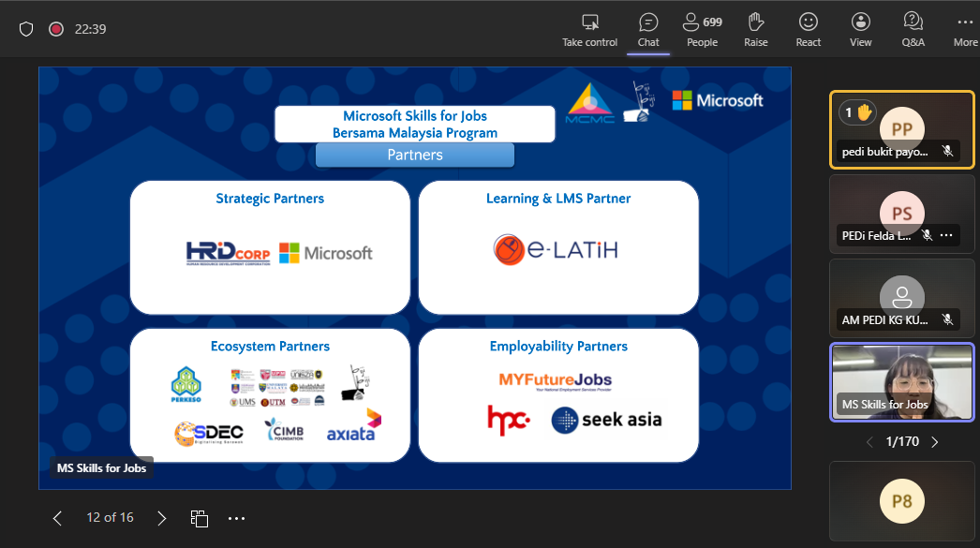Open the React emoji menu
Viewport: 980px width, 548px height.
(808, 29)
